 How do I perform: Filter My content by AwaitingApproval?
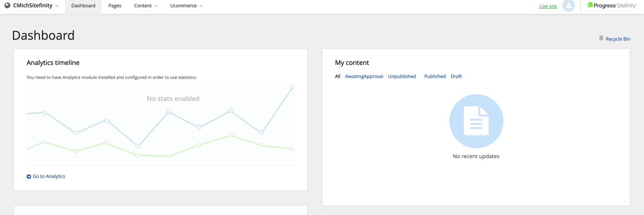(x=364, y=77)
